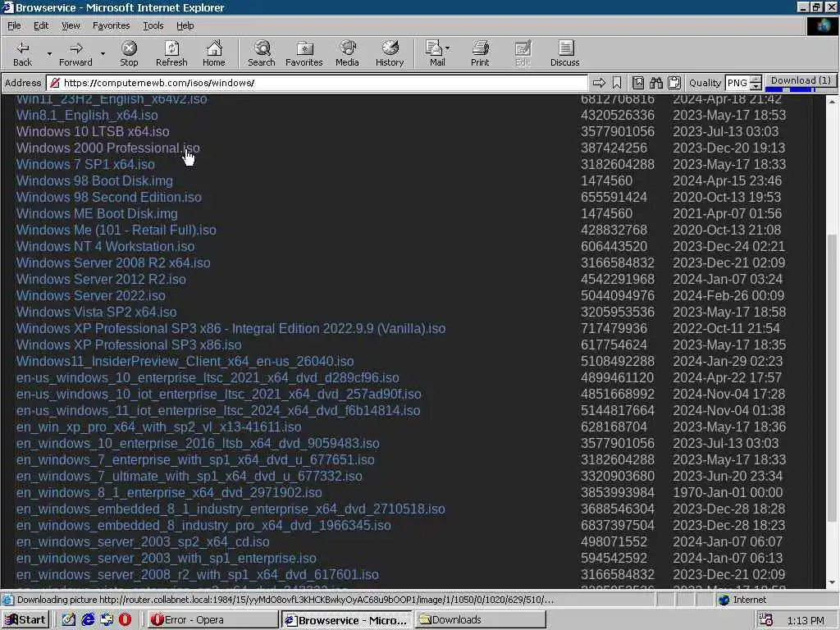The image size is (840, 630).
Task: Open the Search pane
Action: click(262, 53)
